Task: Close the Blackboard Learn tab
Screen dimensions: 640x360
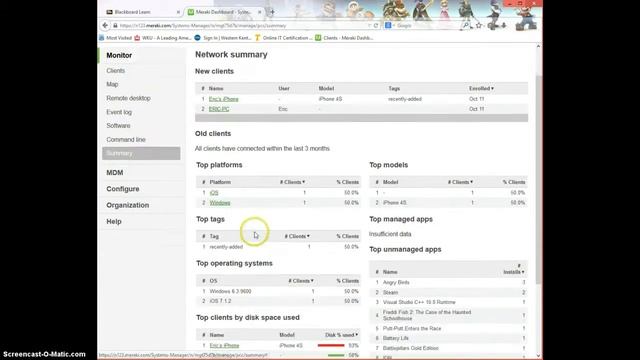Action: [178, 12]
